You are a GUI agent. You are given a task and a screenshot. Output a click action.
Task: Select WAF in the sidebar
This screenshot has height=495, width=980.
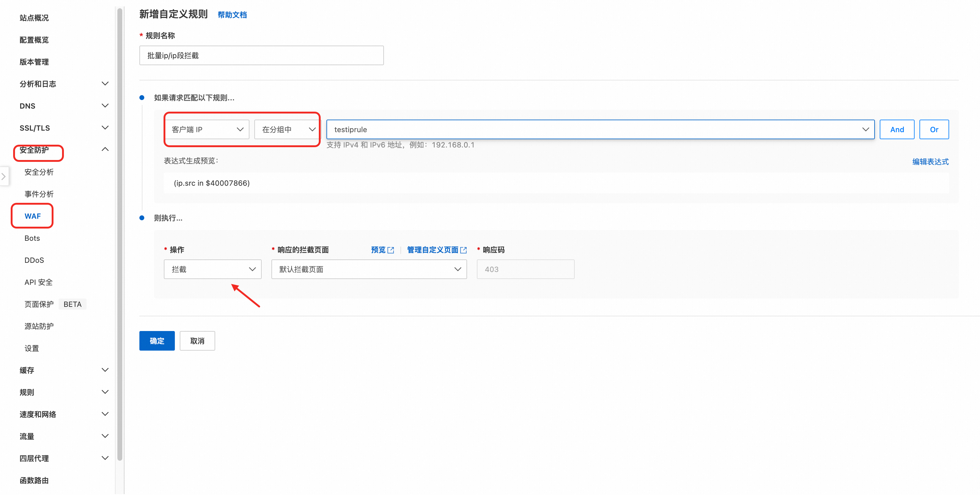point(32,216)
